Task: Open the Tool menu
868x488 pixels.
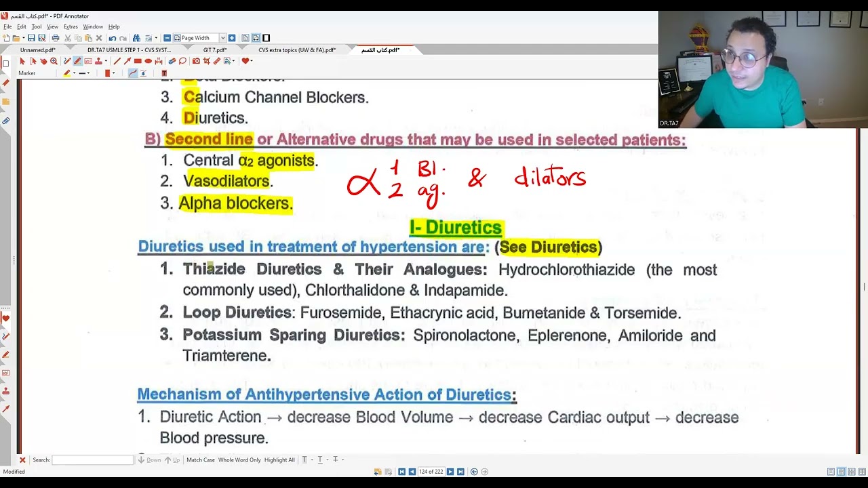Action: tap(37, 26)
